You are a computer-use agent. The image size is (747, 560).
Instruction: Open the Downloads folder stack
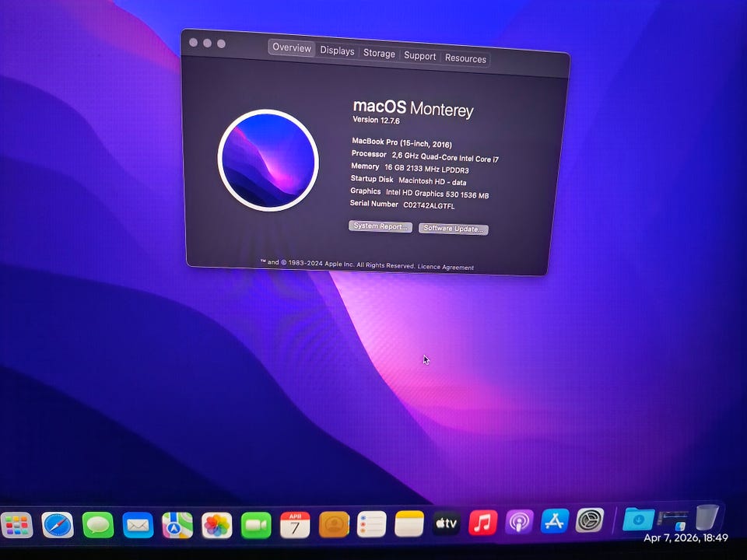(638, 519)
